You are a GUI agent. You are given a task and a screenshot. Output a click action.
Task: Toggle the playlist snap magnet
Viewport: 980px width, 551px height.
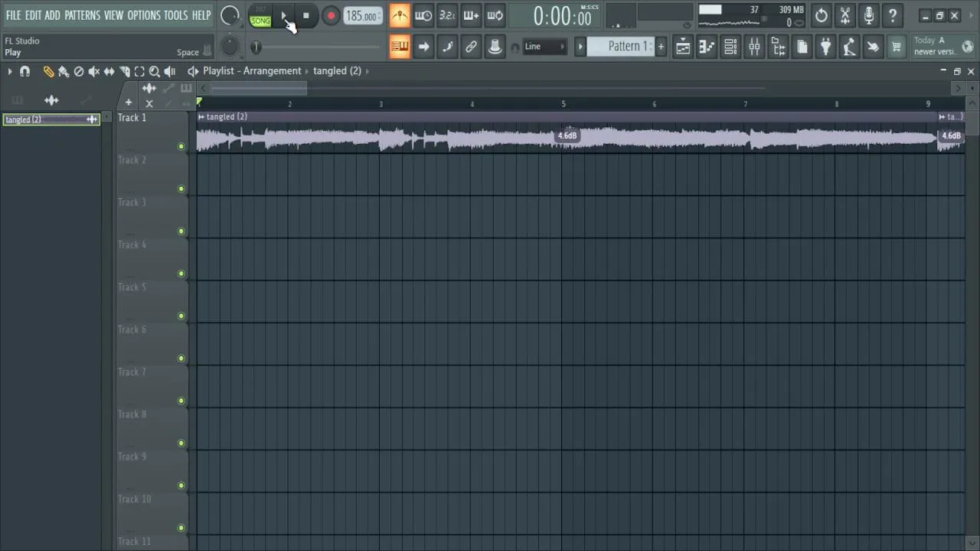(24, 71)
